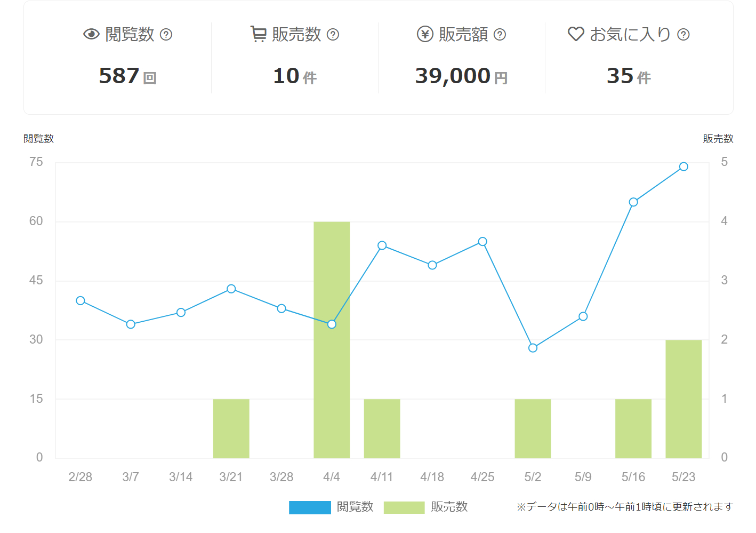Click the 5/9 date axis label

point(583,477)
